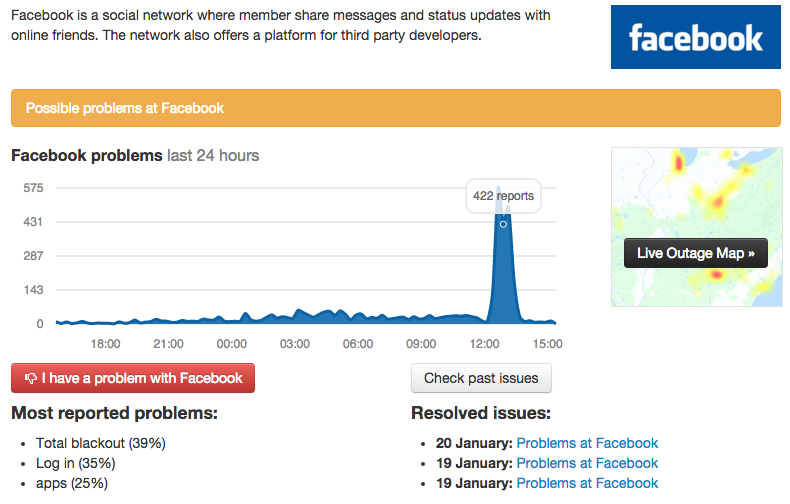
Task: Open first 19 January 'Problems at Facebook' link
Action: point(587,463)
